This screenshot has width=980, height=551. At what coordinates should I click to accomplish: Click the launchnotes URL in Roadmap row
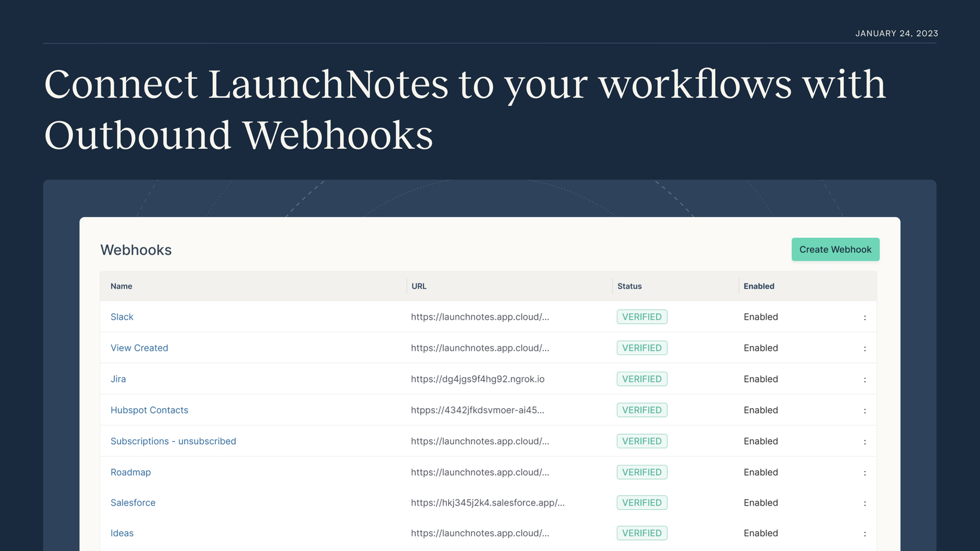[x=480, y=472]
